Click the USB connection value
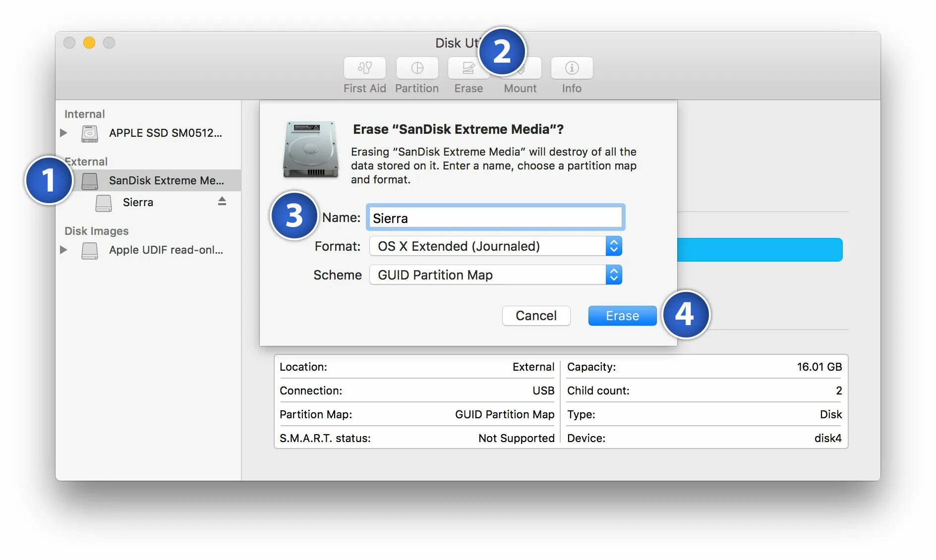This screenshot has width=936, height=560. [543, 391]
